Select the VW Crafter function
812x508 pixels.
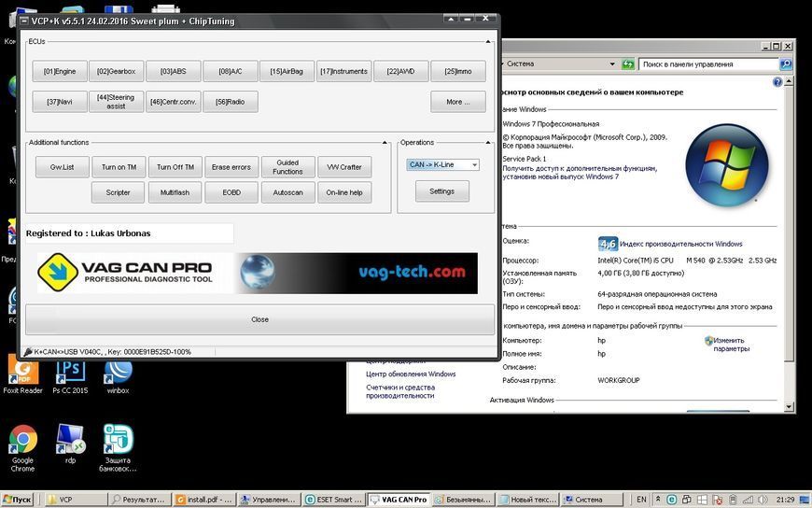click(344, 167)
